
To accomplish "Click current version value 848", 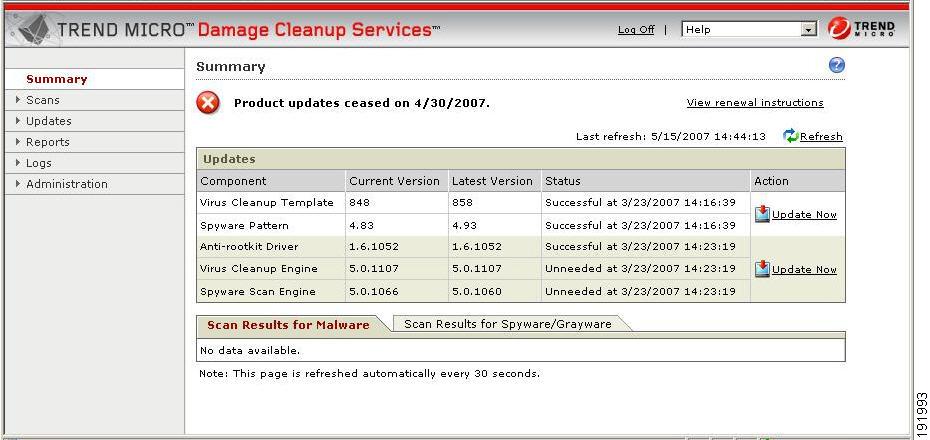I will tap(359, 203).
